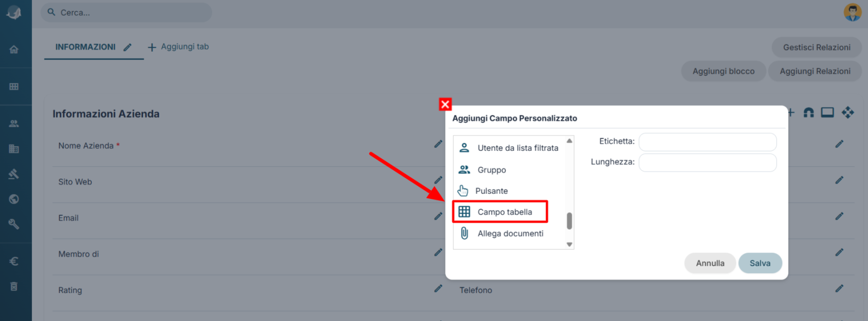Click the Annulla button
The width and height of the screenshot is (868, 321).
click(710, 263)
